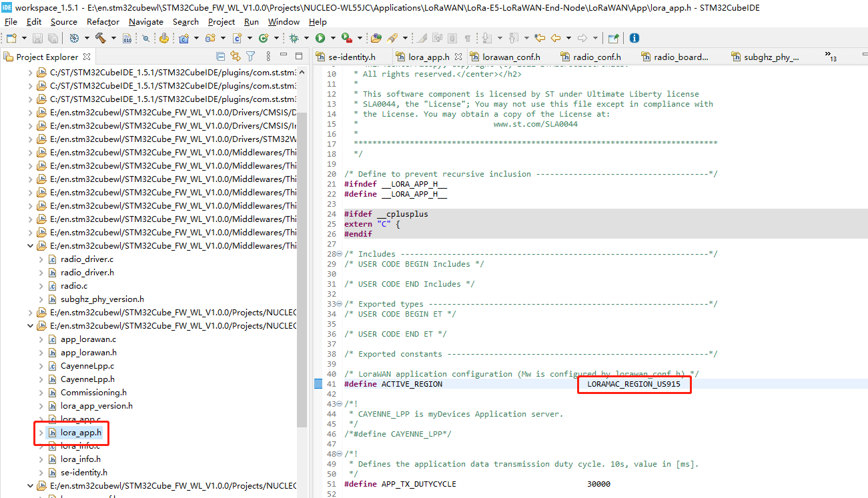Expand the radio_driver.c tree node

tap(41, 259)
